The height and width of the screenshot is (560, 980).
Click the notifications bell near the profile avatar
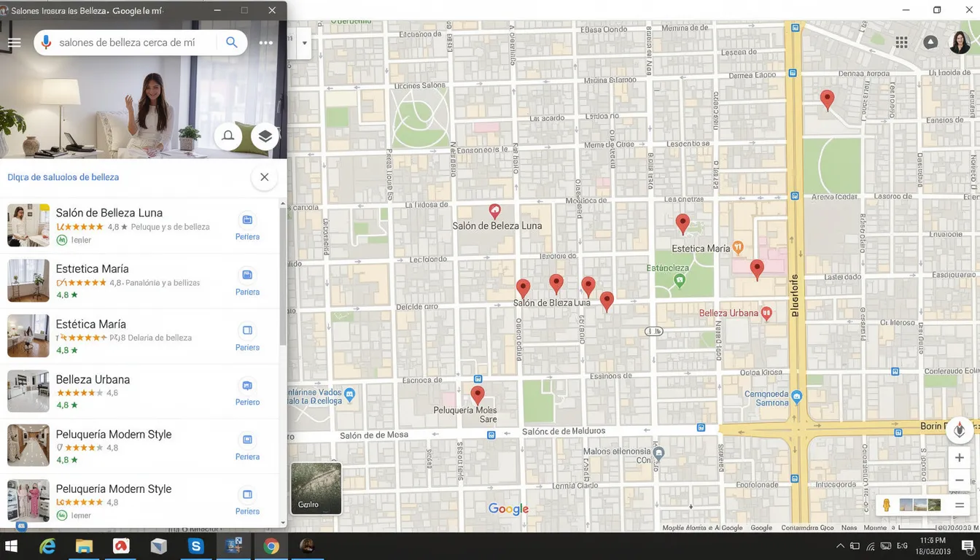pos(930,42)
